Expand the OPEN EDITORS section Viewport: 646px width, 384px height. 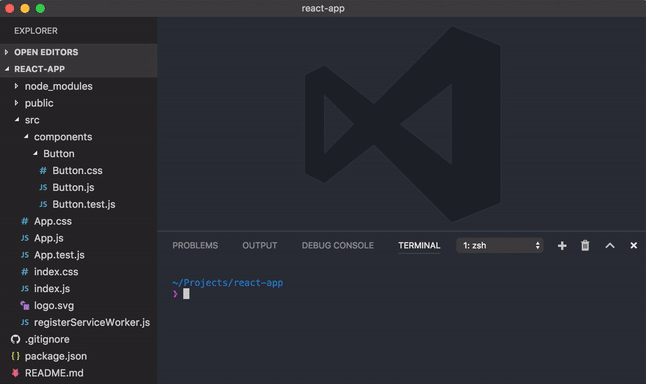[x=6, y=52]
